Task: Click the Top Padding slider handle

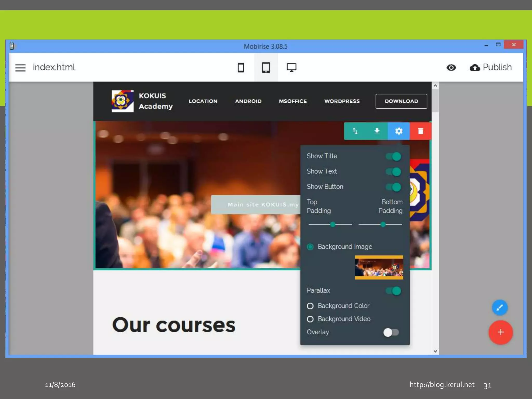Action: point(332,224)
